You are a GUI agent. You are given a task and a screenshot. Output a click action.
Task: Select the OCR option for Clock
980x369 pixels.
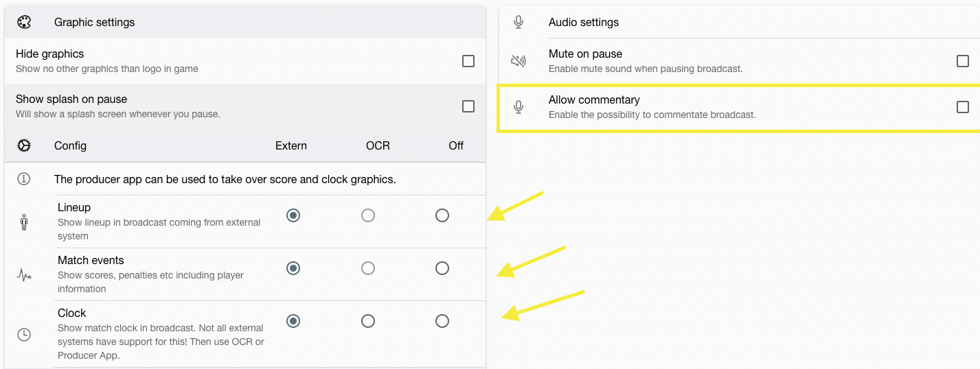(x=368, y=321)
